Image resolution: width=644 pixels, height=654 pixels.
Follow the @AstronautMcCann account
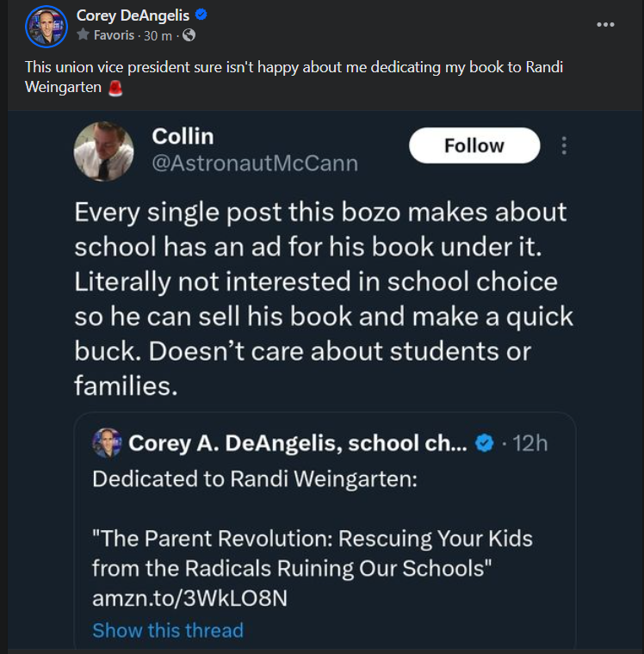(x=474, y=145)
